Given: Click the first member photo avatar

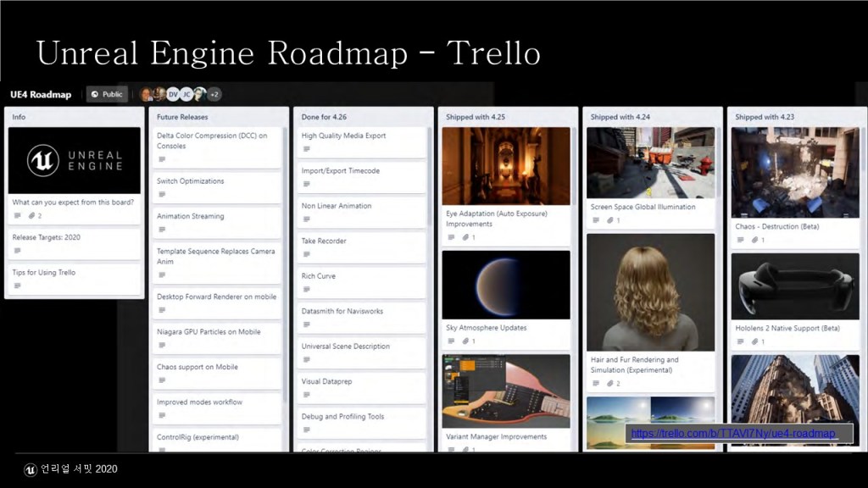Looking at the screenshot, I should tap(147, 94).
